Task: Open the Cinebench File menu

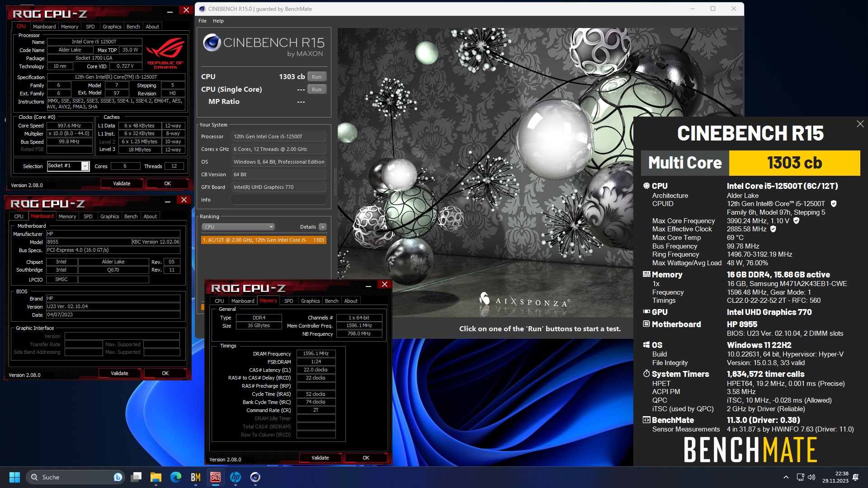Action: pyautogui.click(x=203, y=21)
